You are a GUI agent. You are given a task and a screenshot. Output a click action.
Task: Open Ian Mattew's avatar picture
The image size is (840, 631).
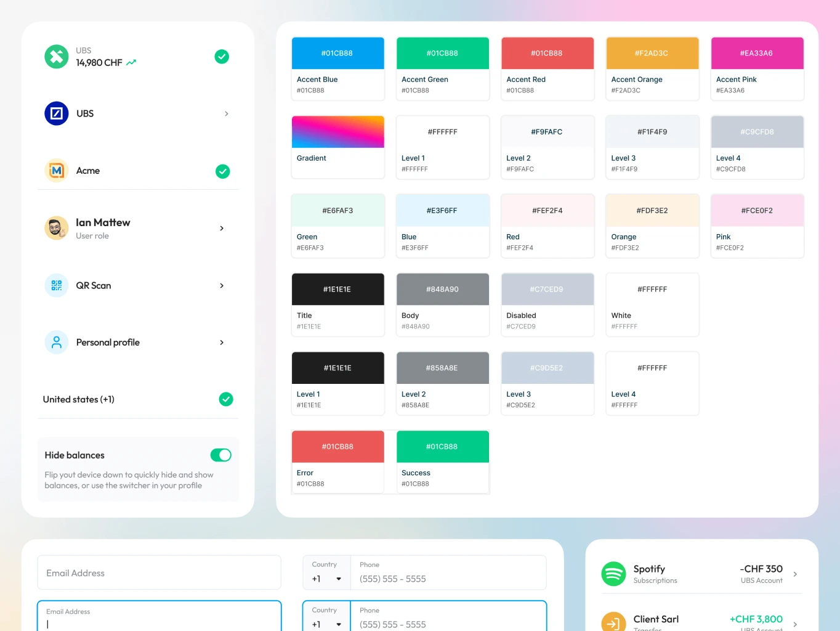click(56, 227)
